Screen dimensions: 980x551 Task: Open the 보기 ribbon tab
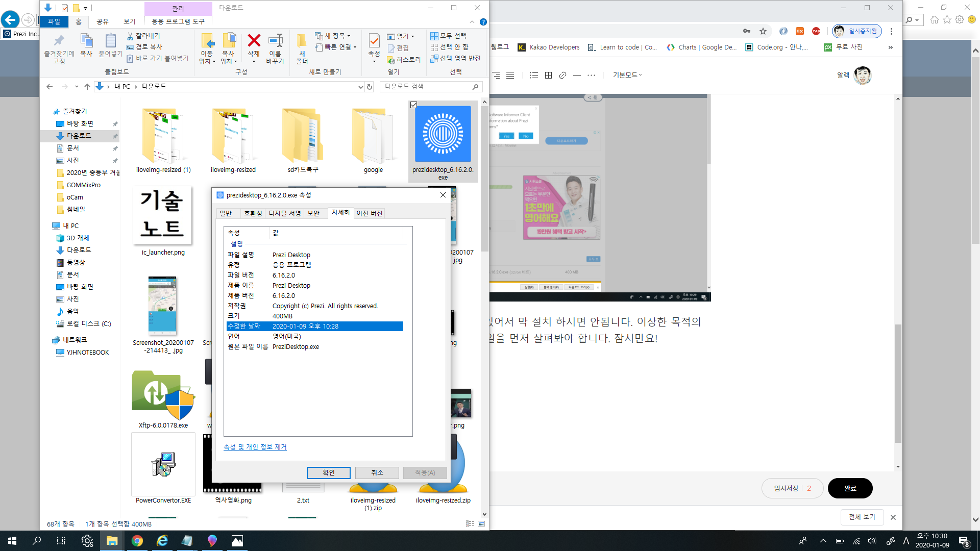pos(130,21)
